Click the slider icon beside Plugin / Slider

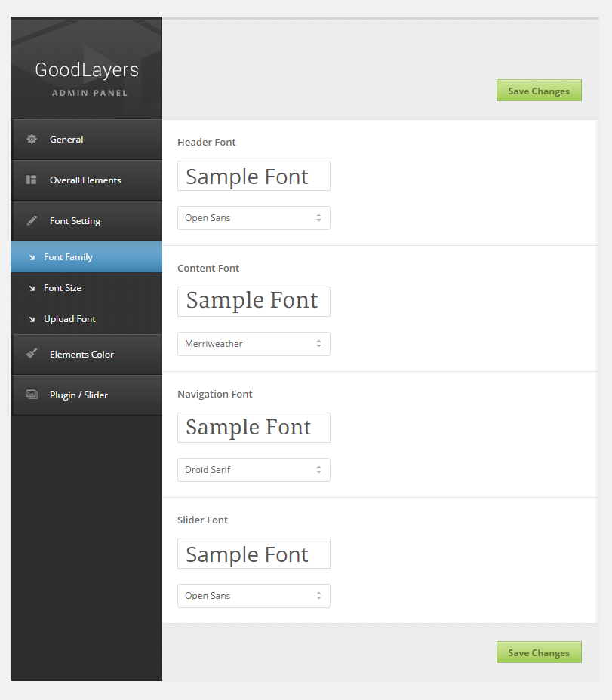coord(32,394)
